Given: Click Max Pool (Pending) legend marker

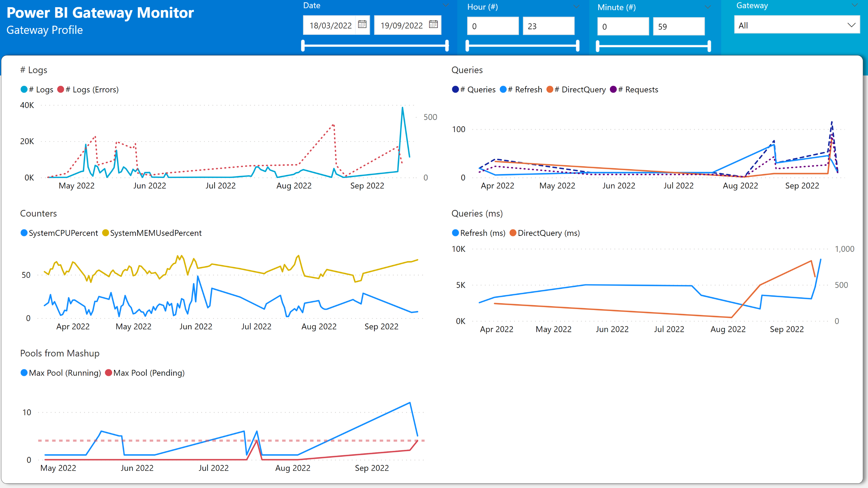Looking at the screenshot, I should pyautogui.click(x=109, y=373).
